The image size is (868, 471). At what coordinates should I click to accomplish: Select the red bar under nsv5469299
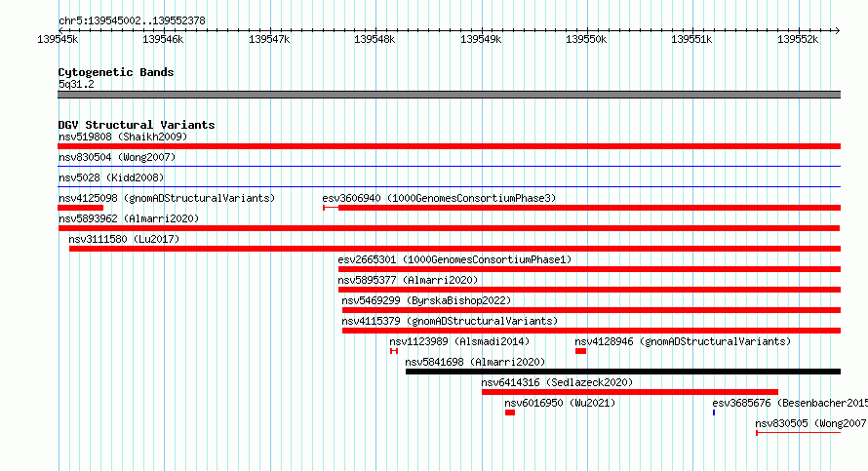coord(591,310)
